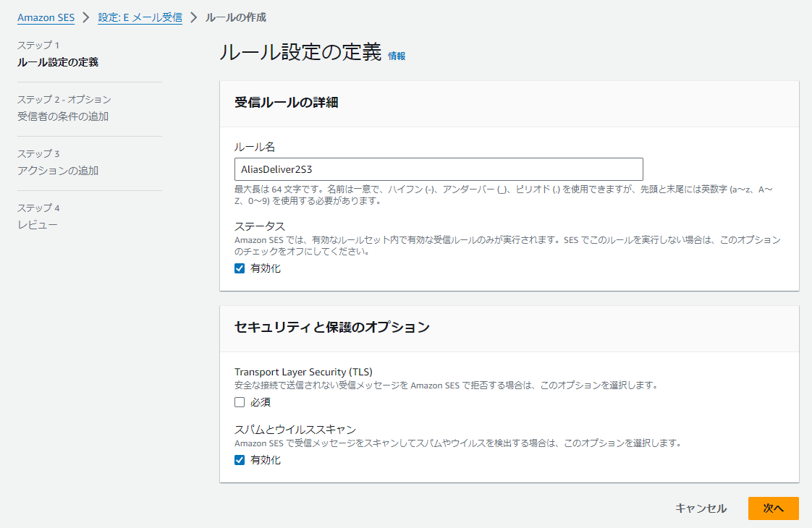
Task: Click the ルール設定の定義 page title
Action: (x=300, y=52)
